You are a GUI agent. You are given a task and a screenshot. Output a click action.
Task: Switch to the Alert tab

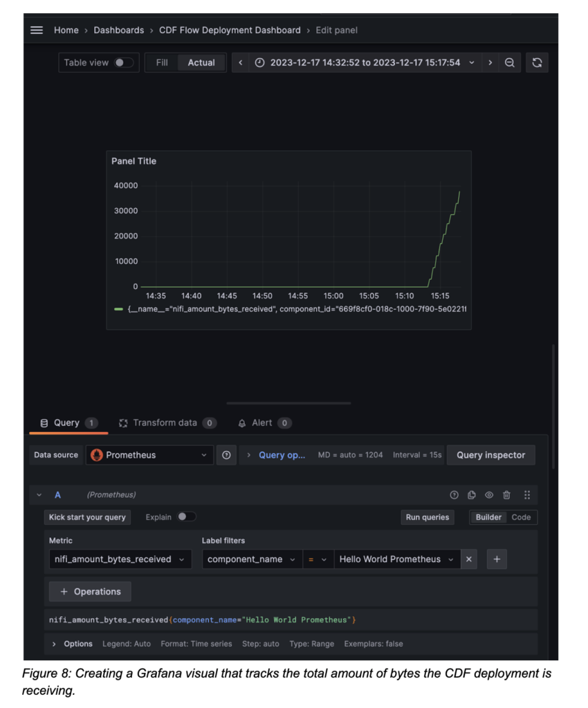pyautogui.click(x=264, y=423)
